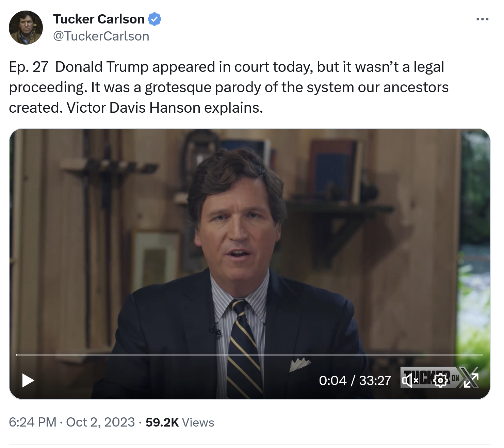Open the Oct 2, 2023 date link
Viewport: 504px width, 448px height.
100,422
